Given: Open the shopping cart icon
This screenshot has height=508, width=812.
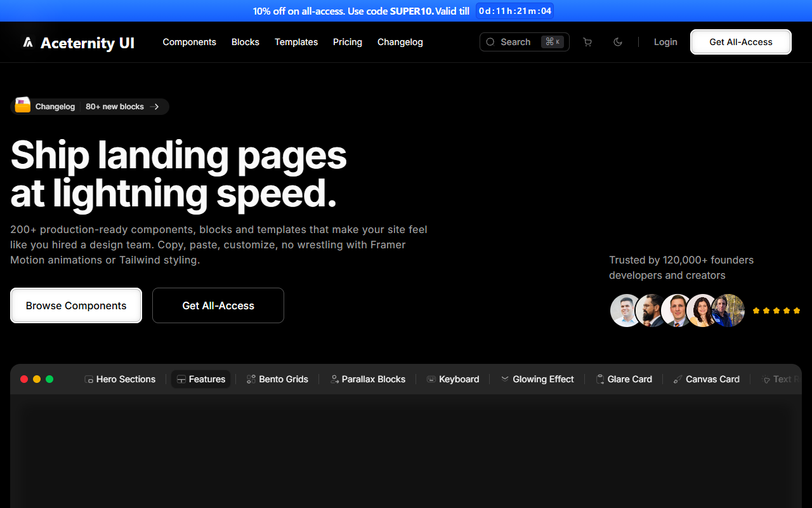Looking at the screenshot, I should (587, 43).
